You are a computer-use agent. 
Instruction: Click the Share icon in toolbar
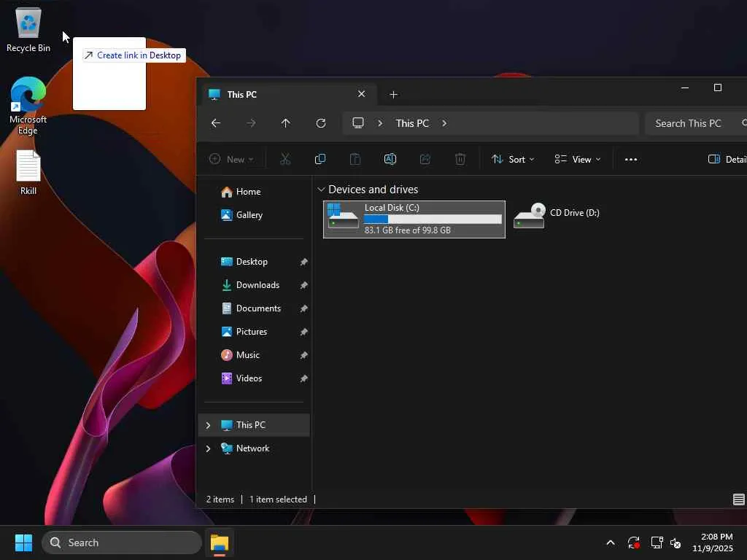(x=425, y=159)
